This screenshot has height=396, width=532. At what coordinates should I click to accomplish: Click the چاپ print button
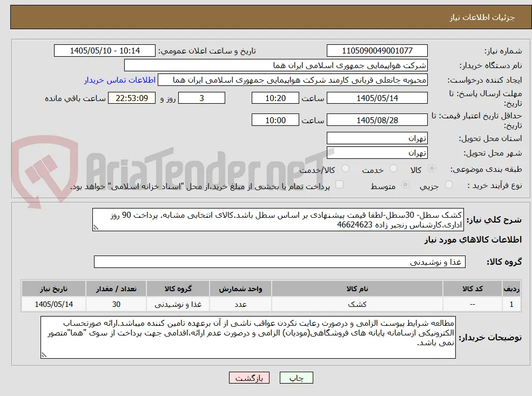[296, 378]
